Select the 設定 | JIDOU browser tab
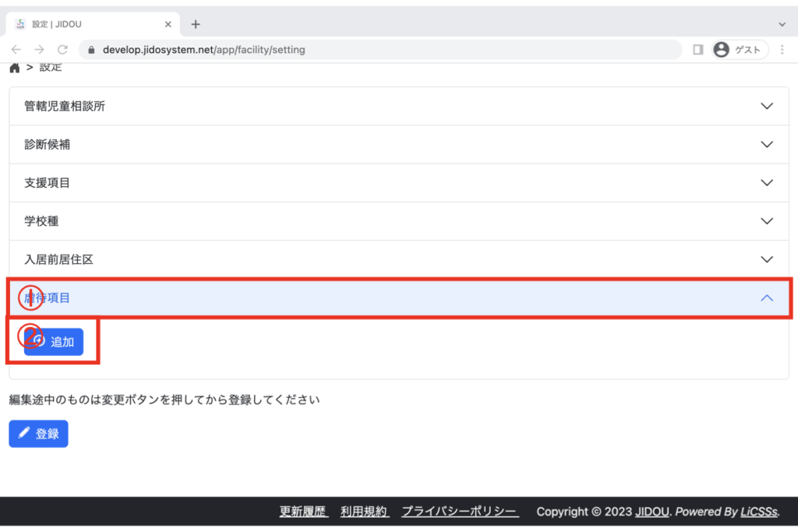The width and height of the screenshot is (798, 532). (92, 24)
